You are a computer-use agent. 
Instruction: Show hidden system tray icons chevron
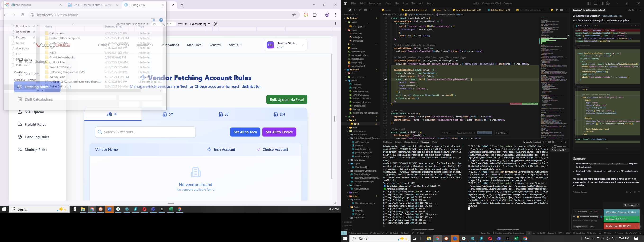click(x=603, y=238)
